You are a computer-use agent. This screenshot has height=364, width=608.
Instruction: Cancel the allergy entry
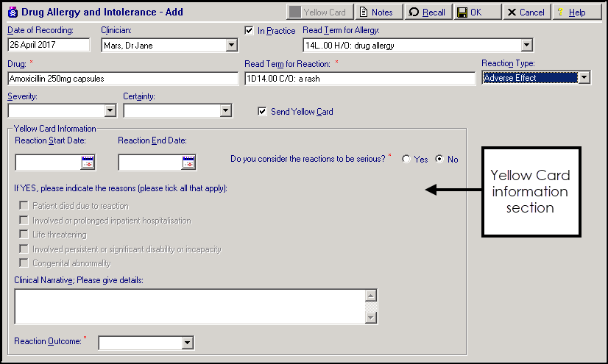click(x=526, y=13)
